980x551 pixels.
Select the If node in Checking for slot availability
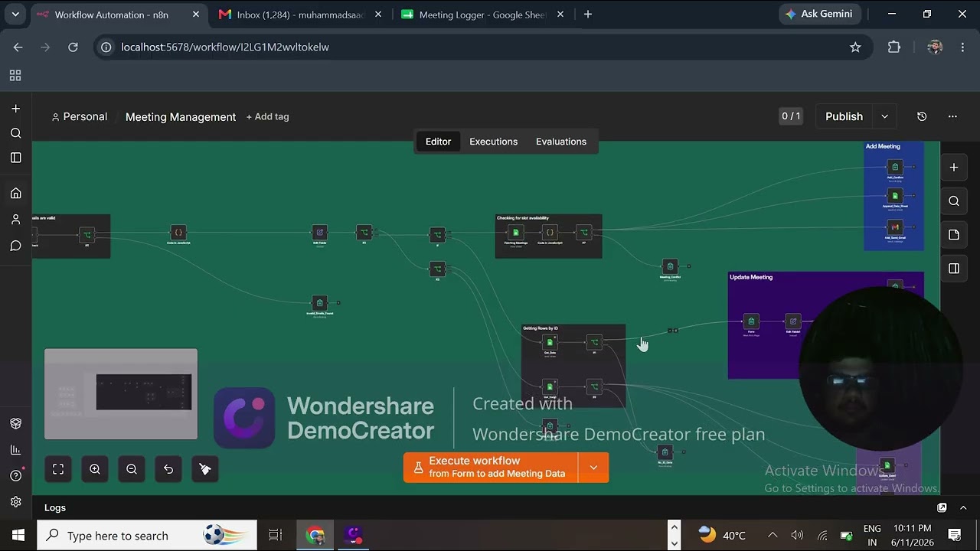[583, 232]
